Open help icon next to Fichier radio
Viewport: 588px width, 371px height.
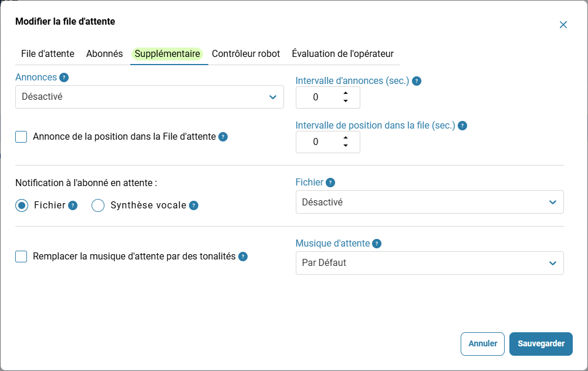73,205
